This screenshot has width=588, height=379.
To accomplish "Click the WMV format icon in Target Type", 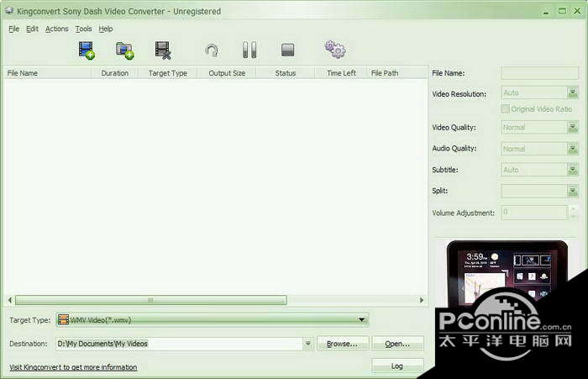I will click(x=63, y=319).
